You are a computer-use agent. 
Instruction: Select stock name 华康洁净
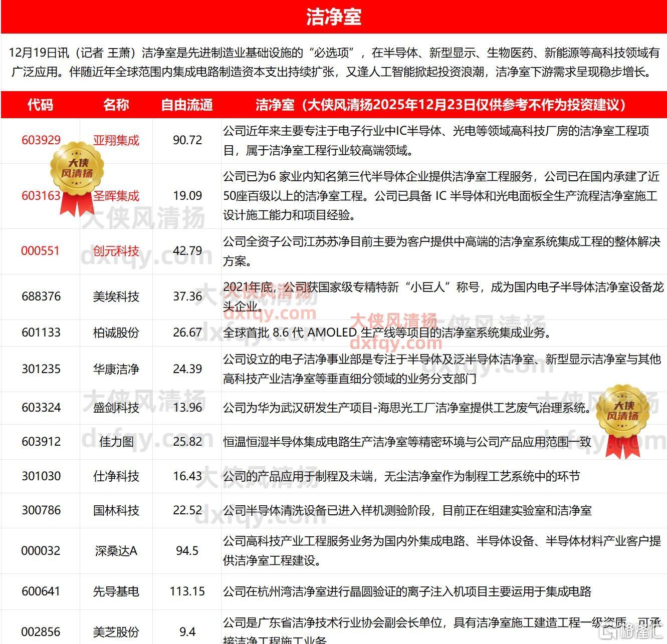116,369
